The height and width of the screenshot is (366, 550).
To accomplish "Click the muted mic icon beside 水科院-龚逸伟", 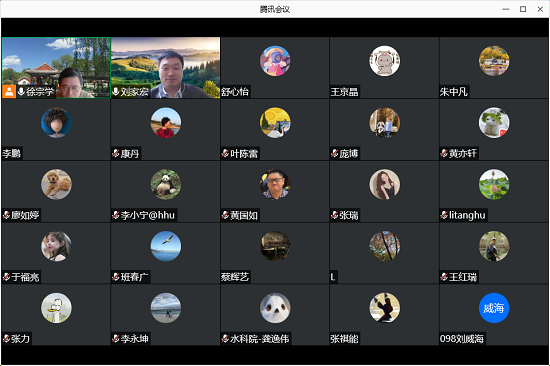I will (225, 339).
